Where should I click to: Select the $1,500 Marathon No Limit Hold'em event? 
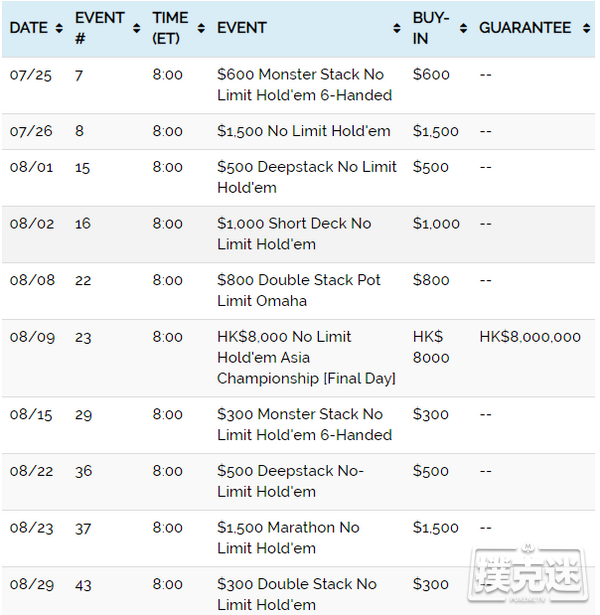[x=288, y=538]
